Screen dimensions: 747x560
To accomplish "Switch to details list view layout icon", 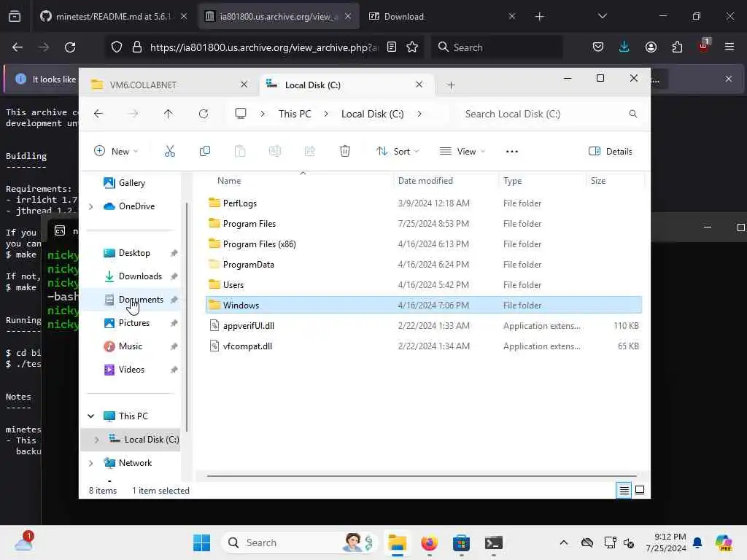I will coord(624,490).
